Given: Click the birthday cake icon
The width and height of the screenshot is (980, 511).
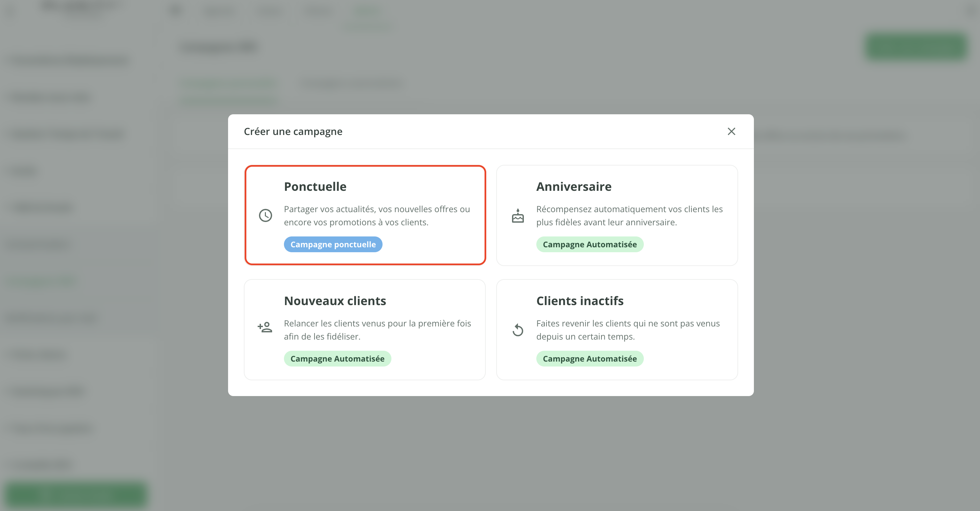Looking at the screenshot, I should (x=517, y=215).
